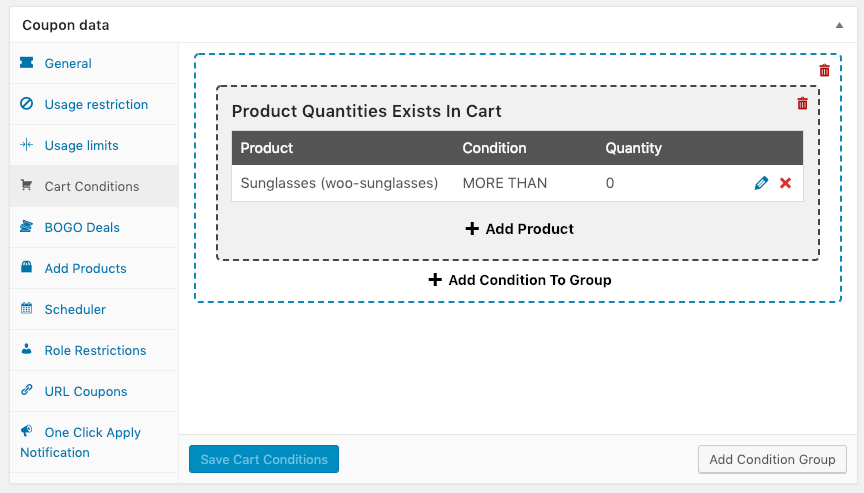This screenshot has height=493, width=864.
Task: Click the BOGO Deals icon
Action: 27,227
